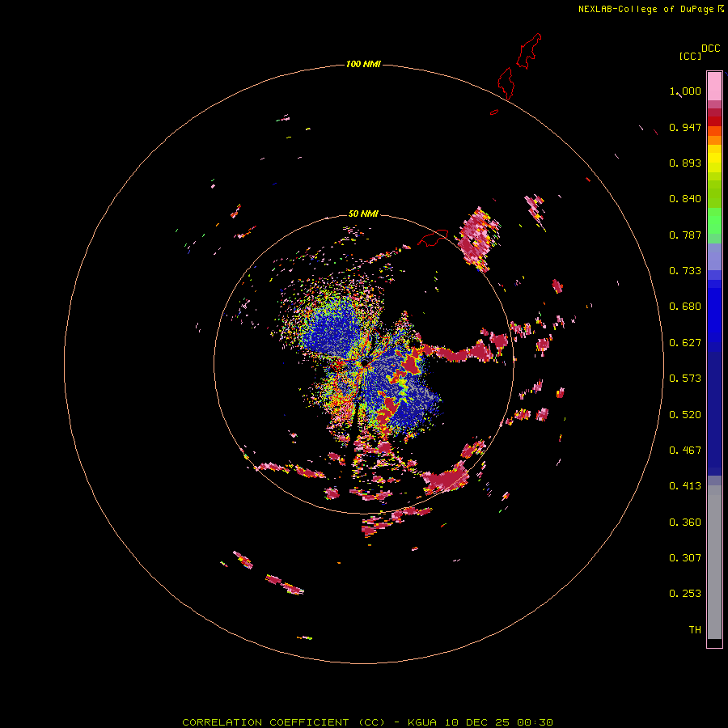Click the NEXLAB-College of DuPage label
Image resolution: width=728 pixels, height=728 pixels.
(645, 9)
